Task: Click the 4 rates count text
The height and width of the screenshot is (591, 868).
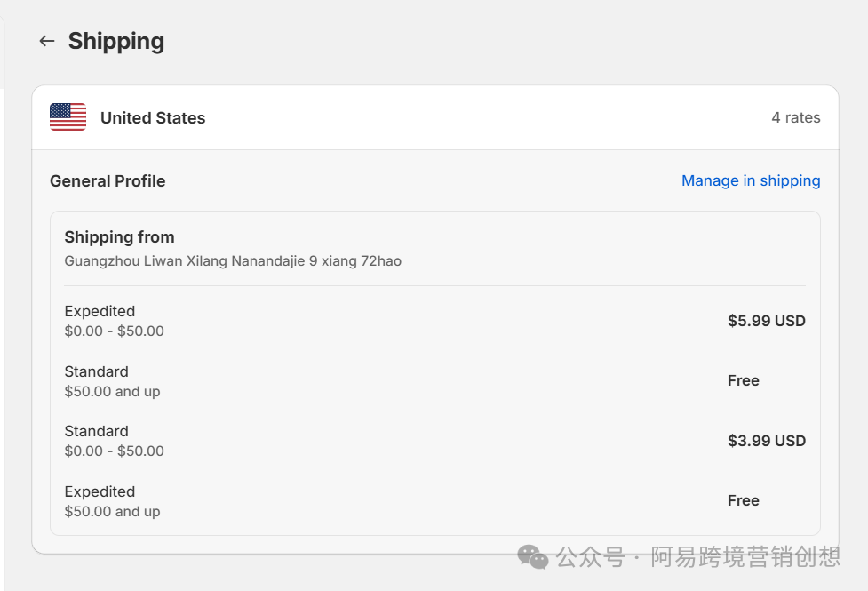Action: pyautogui.click(x=795, y=117)
